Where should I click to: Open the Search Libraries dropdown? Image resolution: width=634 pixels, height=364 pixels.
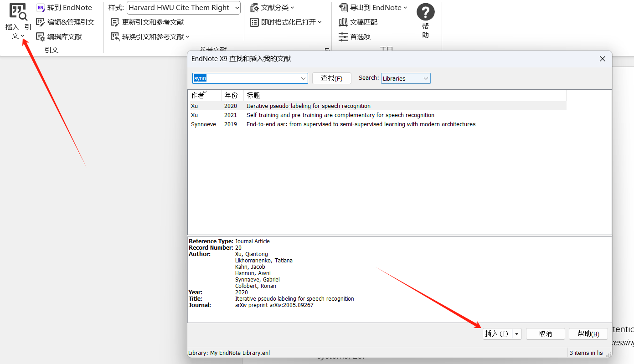(x=406, y=78)
